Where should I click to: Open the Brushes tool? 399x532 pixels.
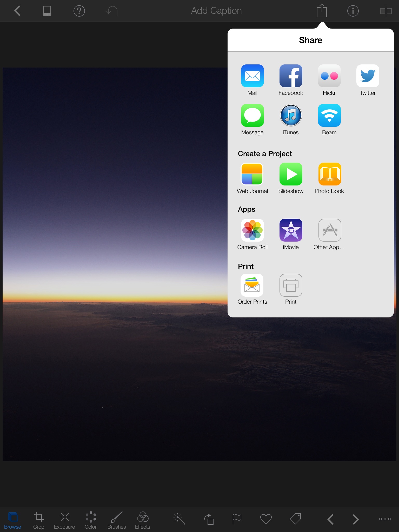(117, 520)
